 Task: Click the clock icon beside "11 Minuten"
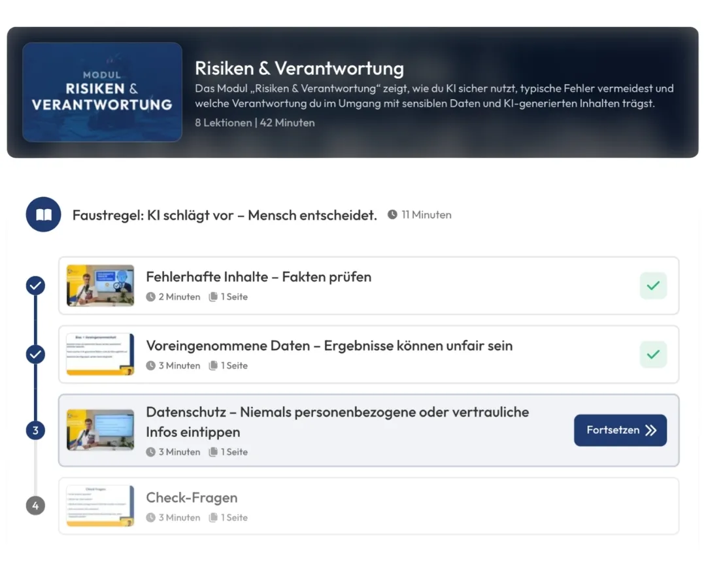(392, 214)
